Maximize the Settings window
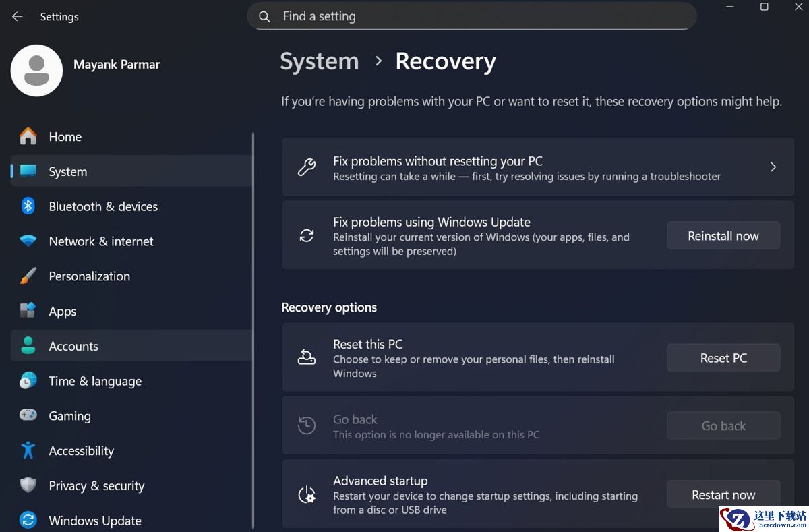The image size is (809, 532). point(765,7)
